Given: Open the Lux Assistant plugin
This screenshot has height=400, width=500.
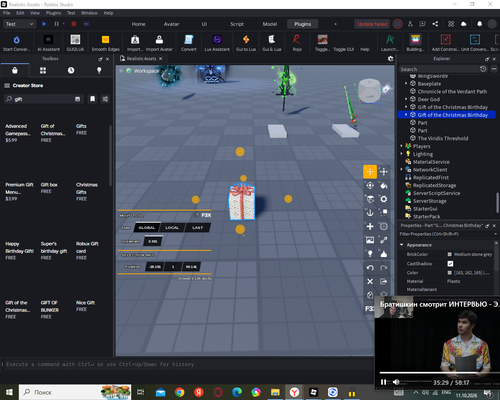Looking at the screenshot, I should tap(217, 43).
